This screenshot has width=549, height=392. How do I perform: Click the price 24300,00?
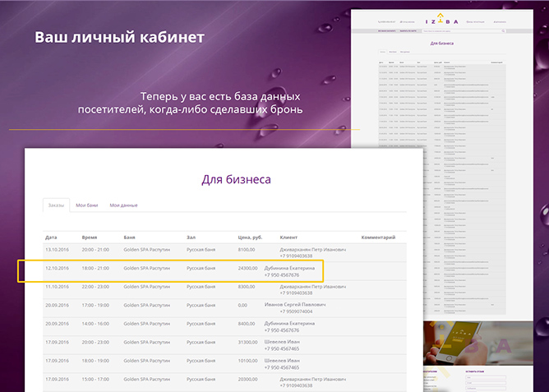point(248,268)
